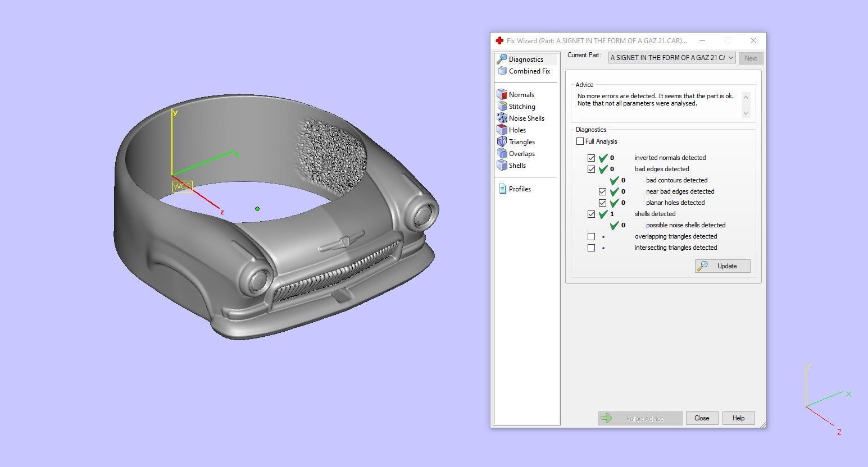Enable overlapping triangles detected checkbox
Viewport: 868px width, 467px height.
point(591,236)
